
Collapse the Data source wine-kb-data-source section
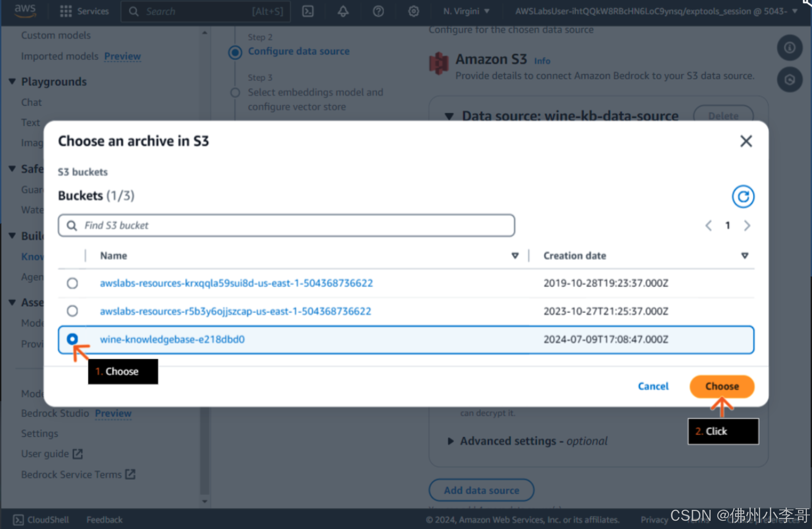pos(449,117)
